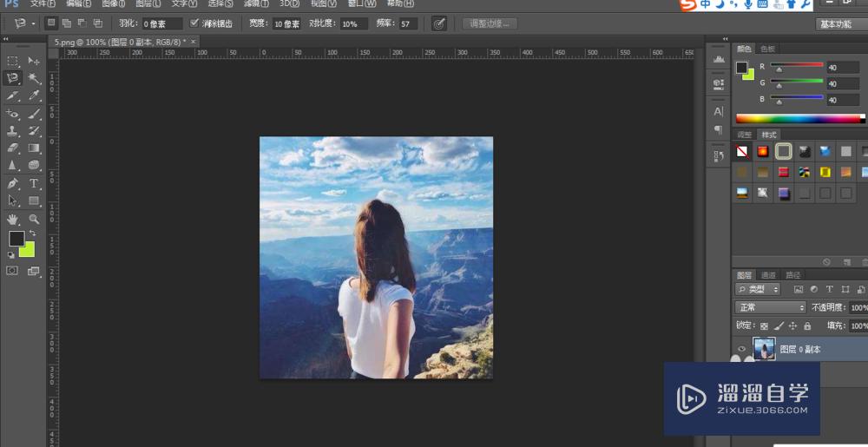Change the screen mode
868x447 pixels.
pos(34,271)
